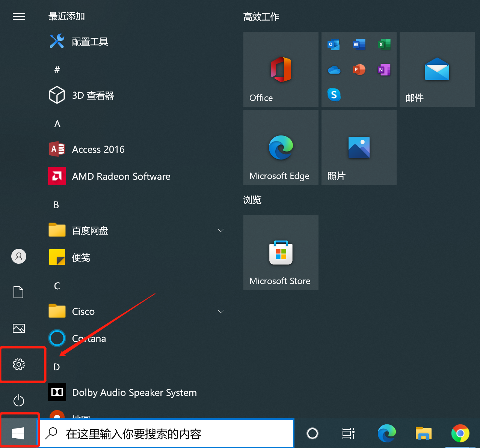
Task: Open Outlook from the tile group
Action: pos(334,44)
